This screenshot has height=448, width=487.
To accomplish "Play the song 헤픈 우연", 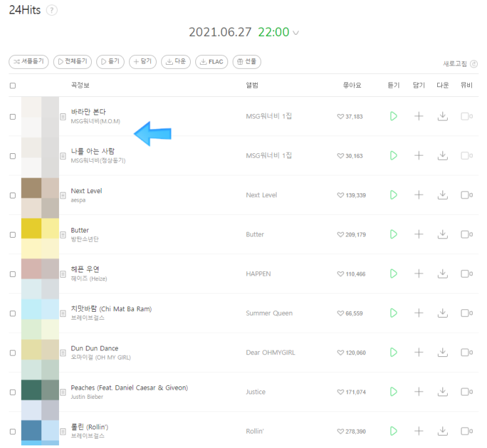I will tap(393, 274).
